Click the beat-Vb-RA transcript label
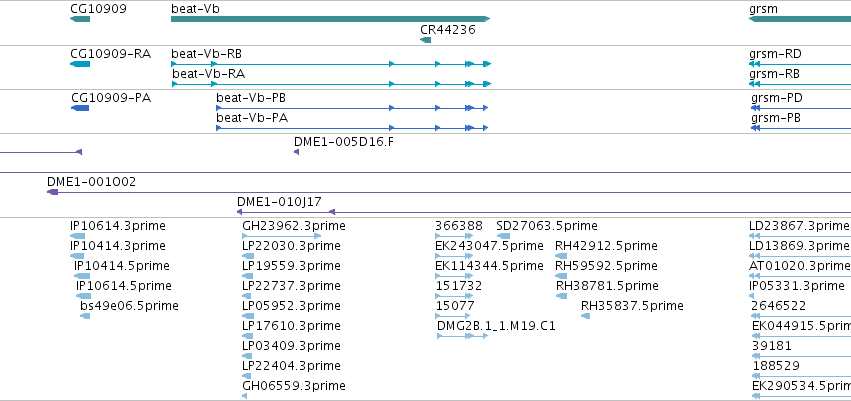The height and width of the screenshot is (401, 851). pyautogui.click(x=208, y=74)
